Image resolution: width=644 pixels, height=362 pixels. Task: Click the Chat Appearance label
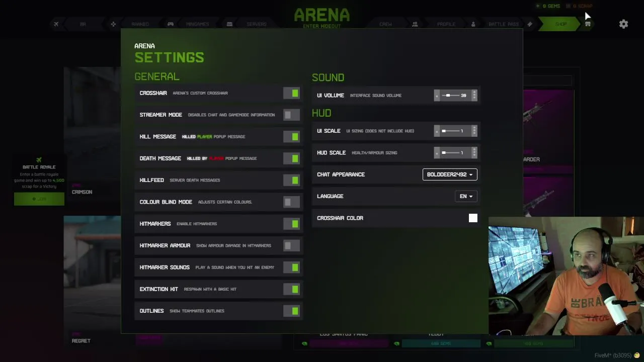(x=341, y=174)
